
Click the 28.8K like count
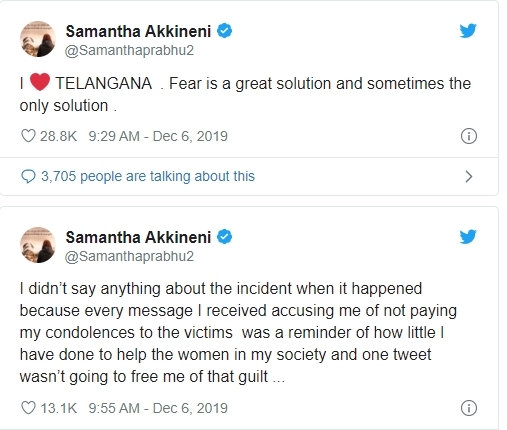58,136
